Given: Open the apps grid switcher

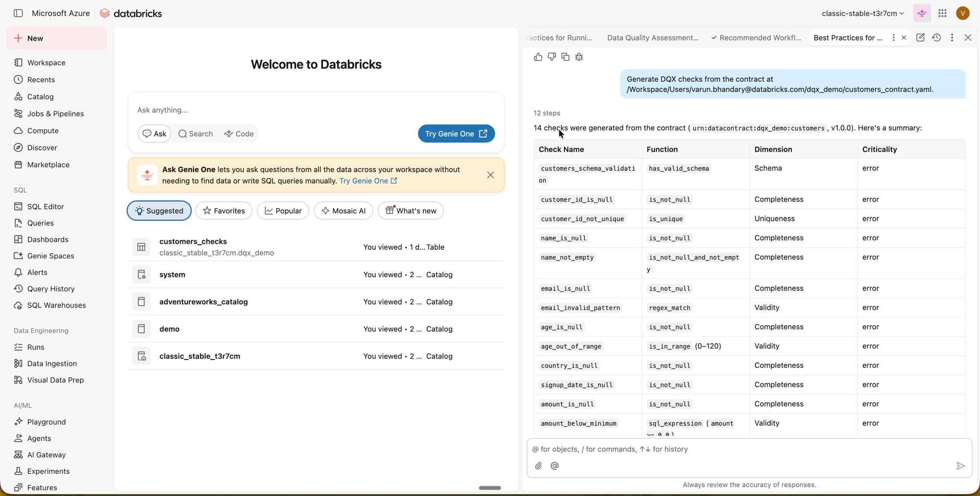Looking at the screenshot, I should (x=942, y=13).
